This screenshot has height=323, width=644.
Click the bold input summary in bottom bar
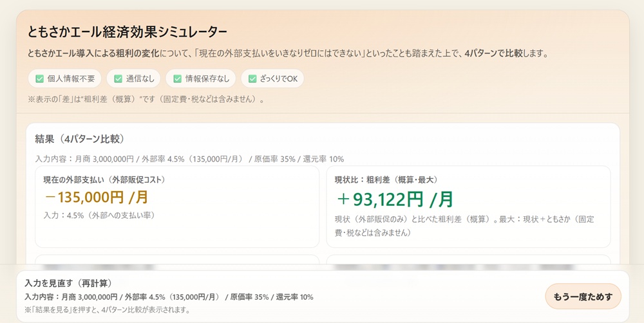169,297
